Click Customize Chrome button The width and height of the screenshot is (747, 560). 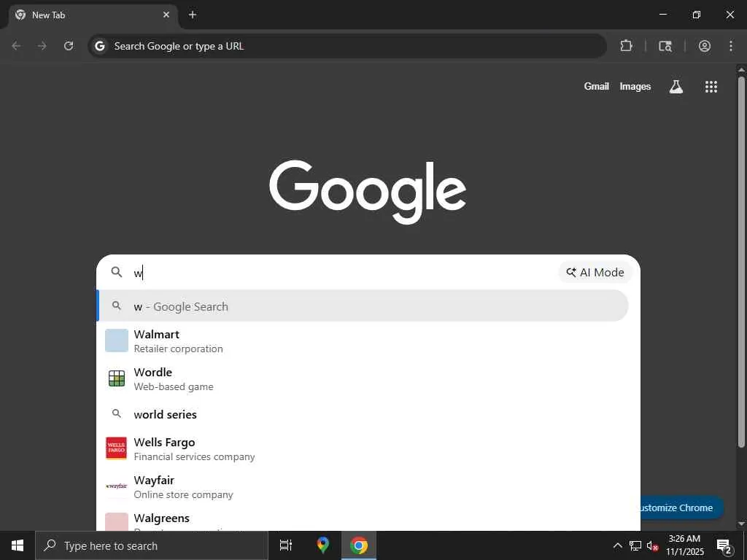coord(681,507)
